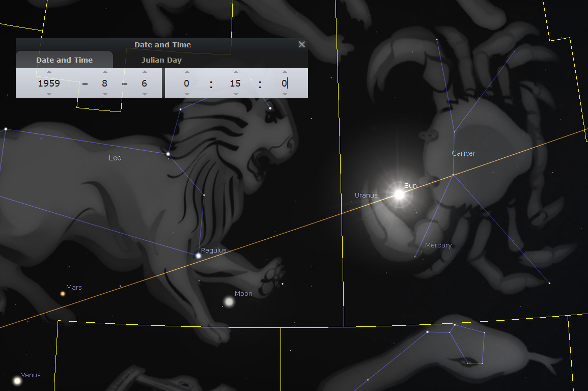588x391 pixels.
Task: Decrease the day with the down arrow
Action: pos(145,95)
